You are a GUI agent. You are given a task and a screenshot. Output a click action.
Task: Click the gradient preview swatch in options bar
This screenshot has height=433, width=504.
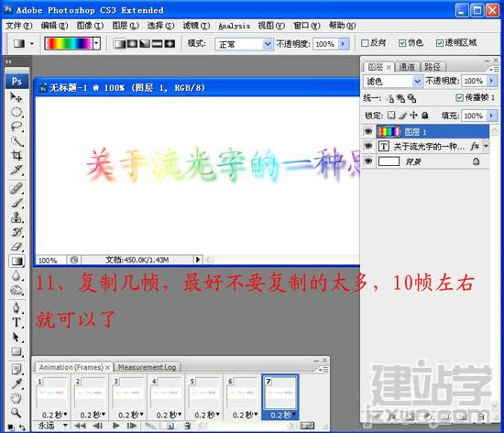[x=69, y=43]
